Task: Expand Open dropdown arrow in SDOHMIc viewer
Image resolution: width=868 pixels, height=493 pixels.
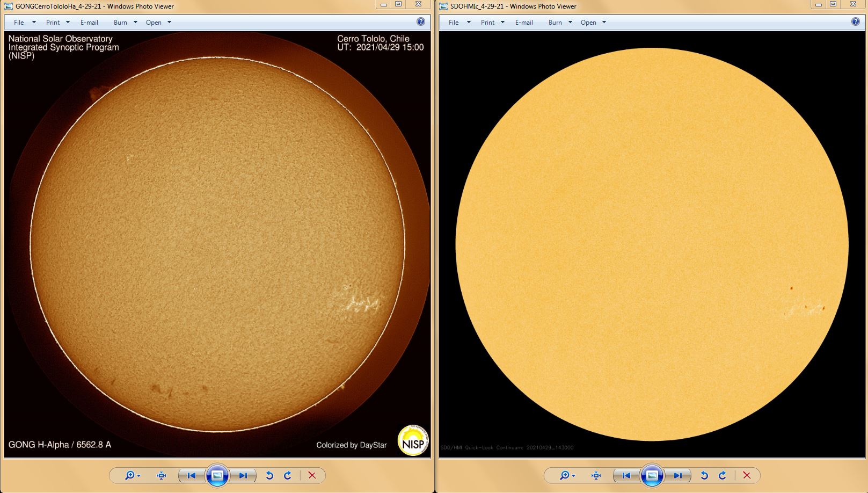Action: 604,23
